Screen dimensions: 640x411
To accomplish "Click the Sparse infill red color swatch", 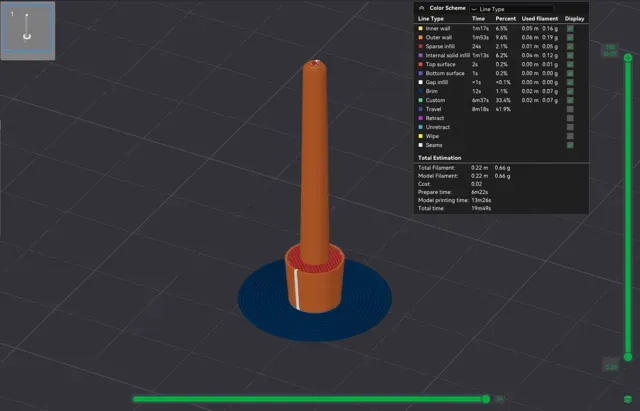I will click(420, 47).
